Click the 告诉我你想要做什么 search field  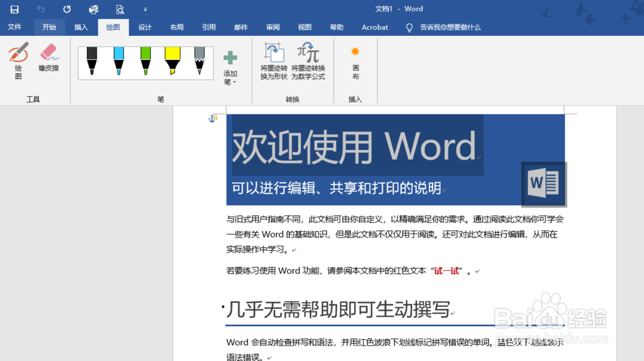[x=450, y=27]
